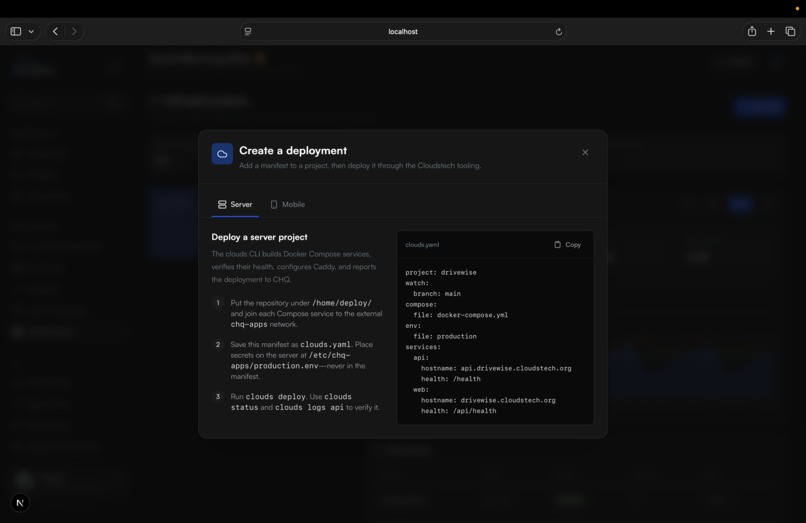Click the /home/deploy/ path in step 1

tap(342, 303)
